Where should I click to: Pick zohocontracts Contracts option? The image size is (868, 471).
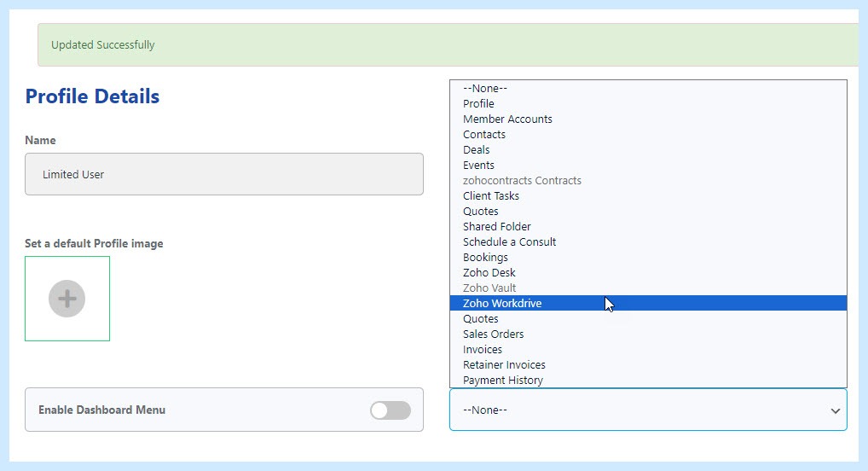[x=648, y=181]
